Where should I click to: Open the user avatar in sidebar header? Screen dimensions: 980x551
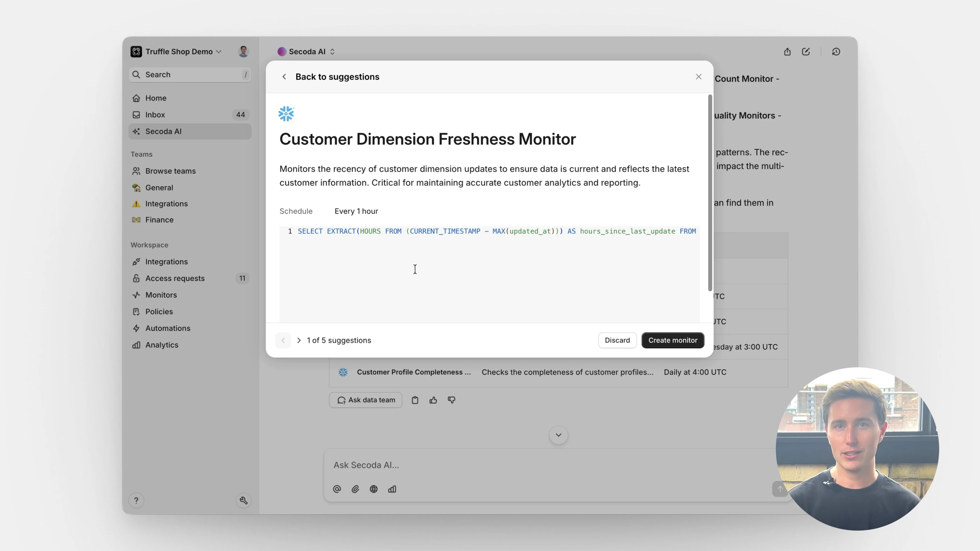[x=244, y=51]
